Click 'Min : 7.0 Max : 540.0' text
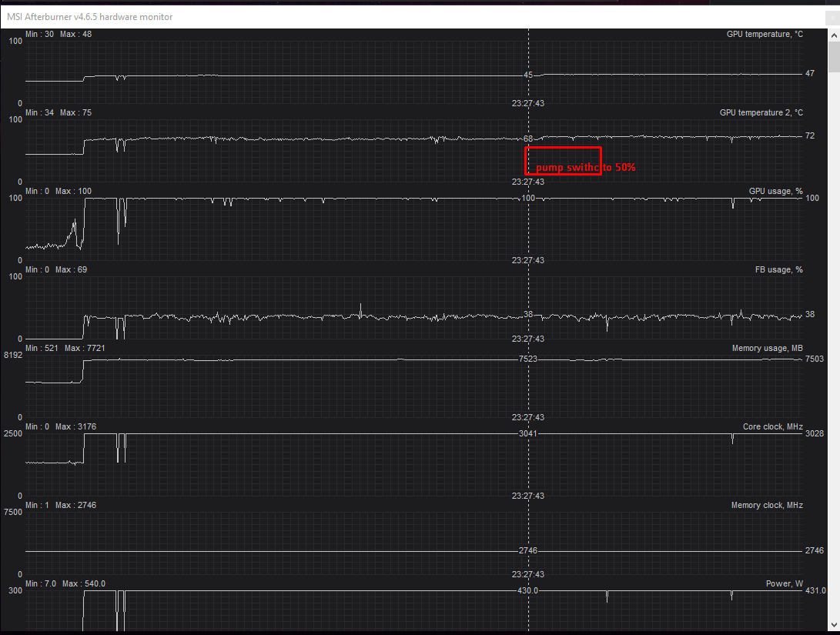 65,583
